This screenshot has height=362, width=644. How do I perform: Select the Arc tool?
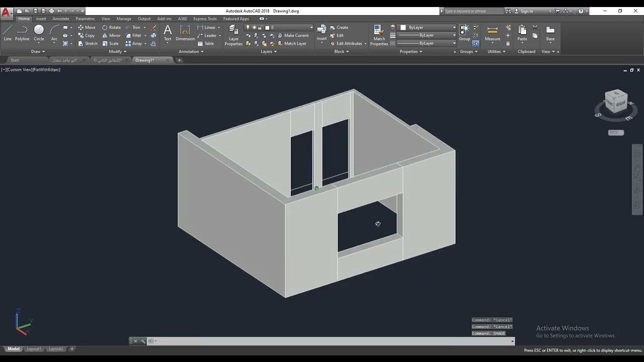point(54,33)
